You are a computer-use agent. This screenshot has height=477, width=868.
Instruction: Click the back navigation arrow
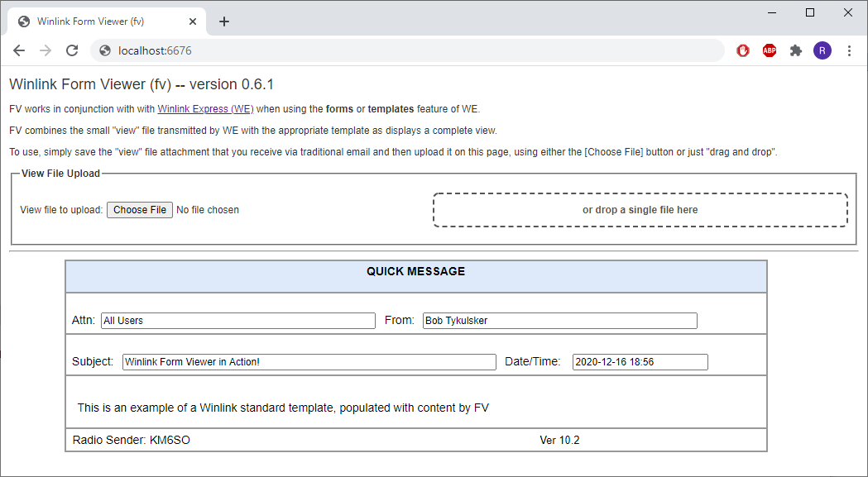click(18, 50)
